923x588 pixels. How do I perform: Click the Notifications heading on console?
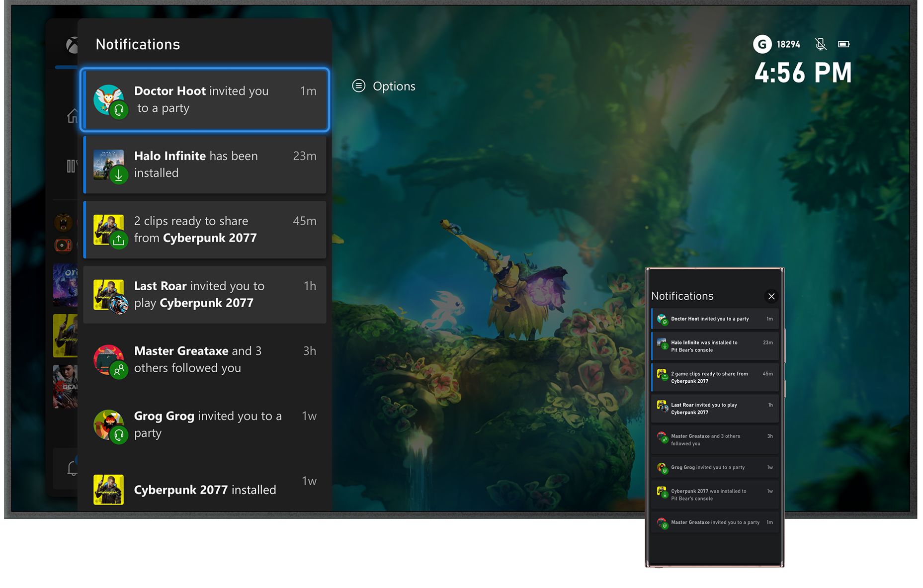(138, 44)
